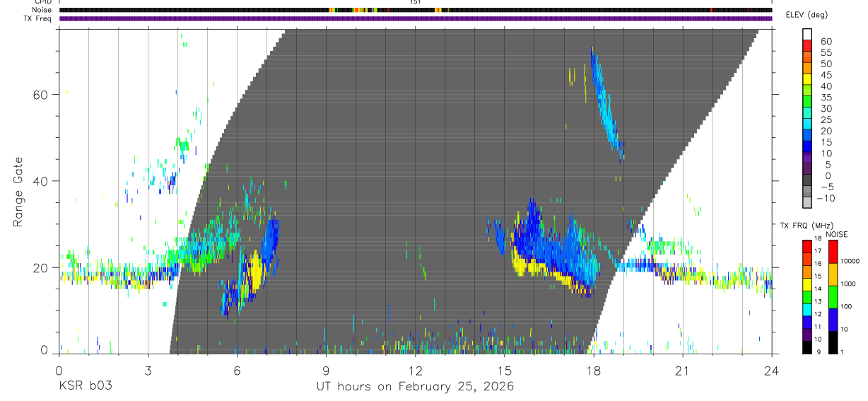Image resolution: width=868 pixels, height=401 pixels.
Task: Click the '9' tick on the UT hours axis
Action: click(326, 370)
